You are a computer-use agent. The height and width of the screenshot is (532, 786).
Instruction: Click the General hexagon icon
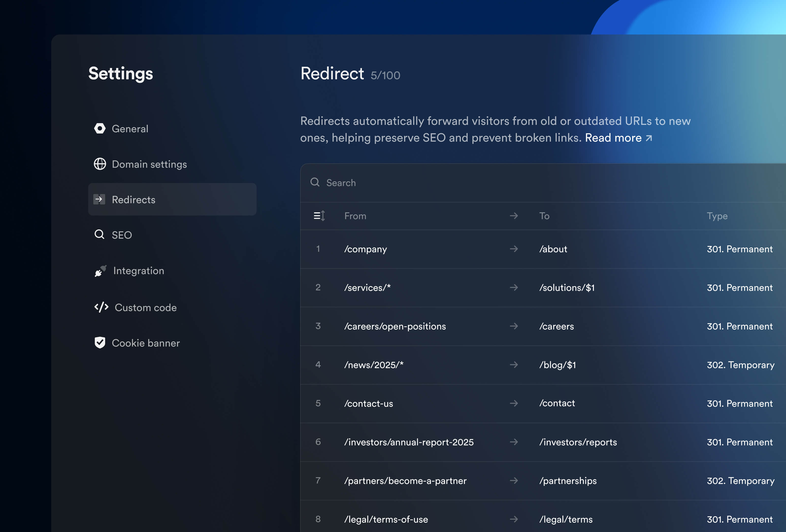[x=100, y=129]
